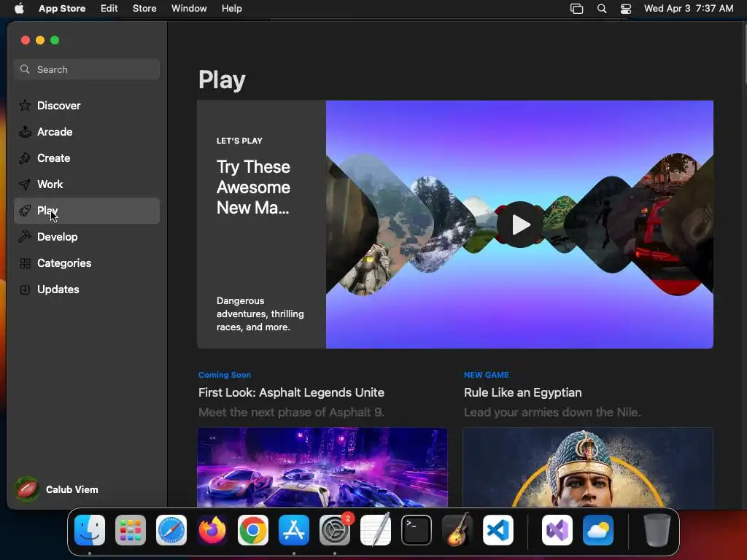Screen dimensions: 747x560
Task: Open the Arcade joystick icon
Action: click(x=25, y=131)
